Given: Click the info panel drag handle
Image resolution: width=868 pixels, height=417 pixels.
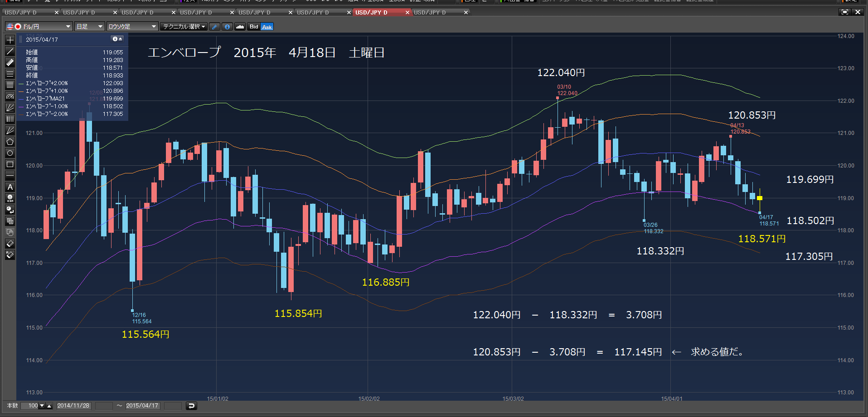Looking at the screenshot, I should tap(20, 39).
